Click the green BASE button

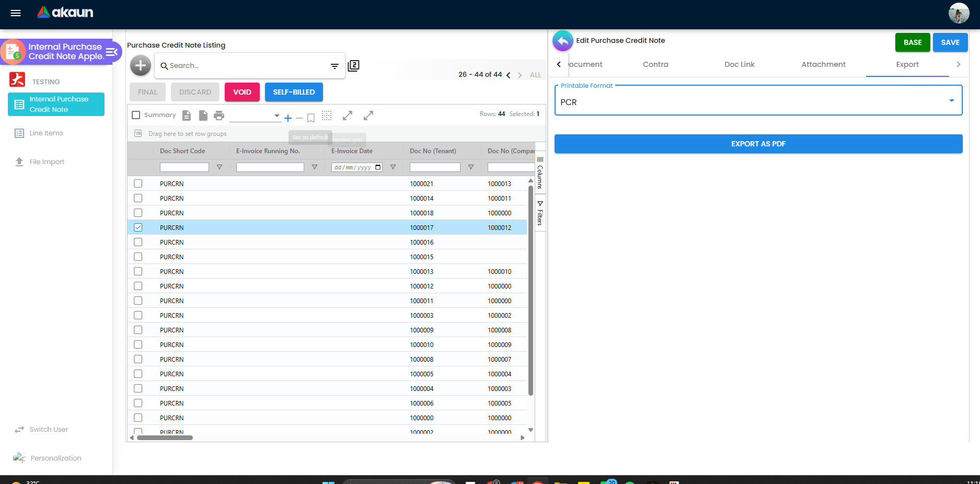[913, 42]
